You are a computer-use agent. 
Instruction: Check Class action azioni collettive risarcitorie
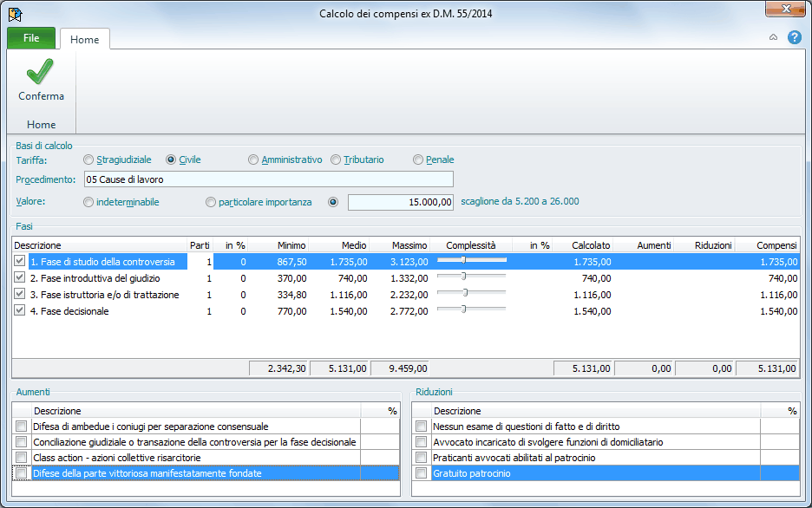tap(21, 458)
